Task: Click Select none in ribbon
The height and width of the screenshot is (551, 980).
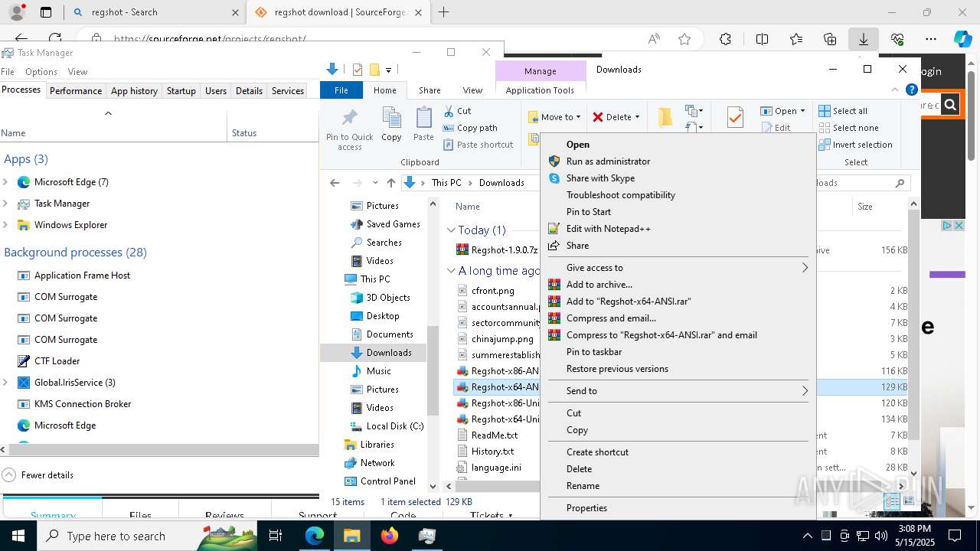Action: tap(848, 128)
